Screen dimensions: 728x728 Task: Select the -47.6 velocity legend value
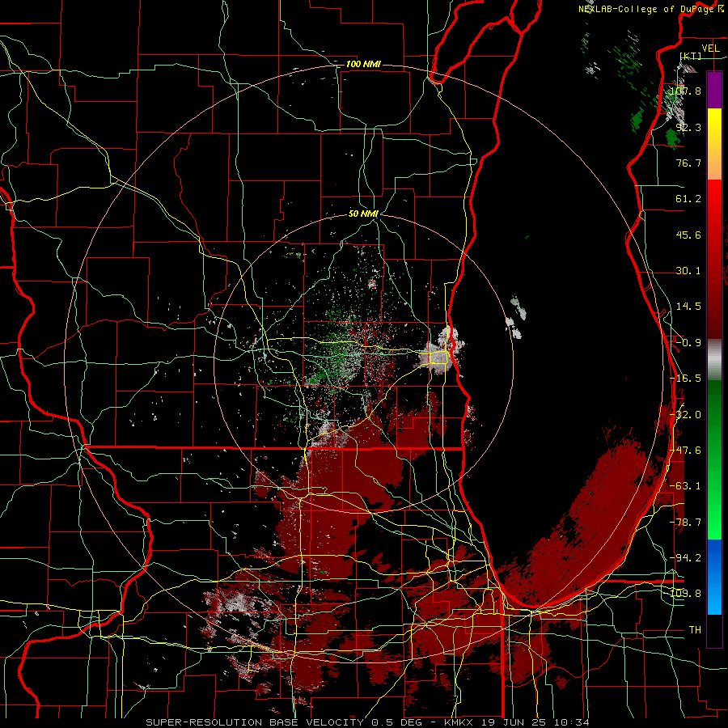685,451
